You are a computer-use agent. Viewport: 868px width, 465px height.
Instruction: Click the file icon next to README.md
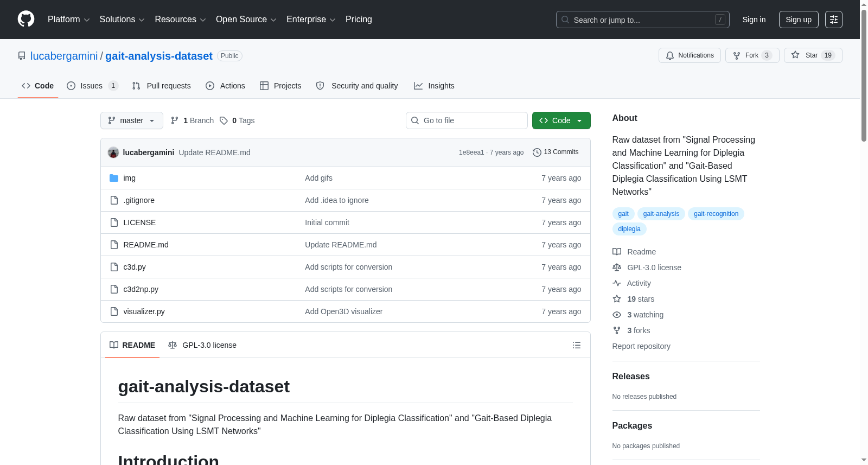114,245
